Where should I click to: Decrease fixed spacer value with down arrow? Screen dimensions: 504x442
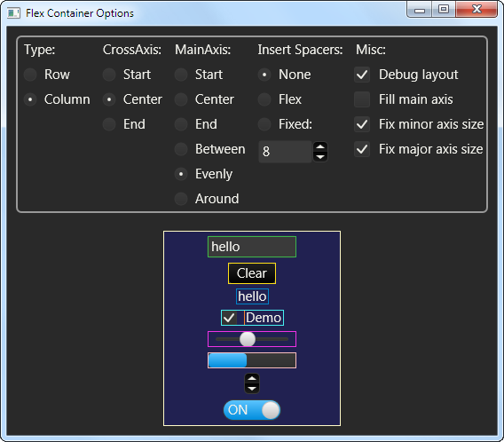pos(320,157)
